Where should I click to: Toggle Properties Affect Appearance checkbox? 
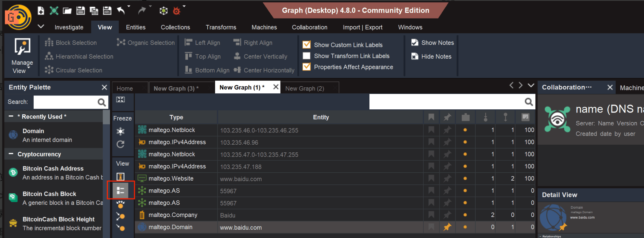306,67
